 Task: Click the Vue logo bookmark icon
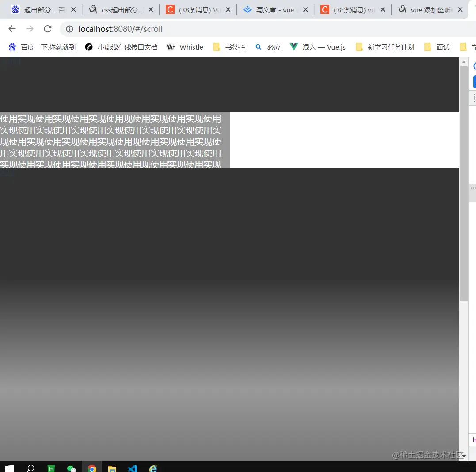pos(294,46)
